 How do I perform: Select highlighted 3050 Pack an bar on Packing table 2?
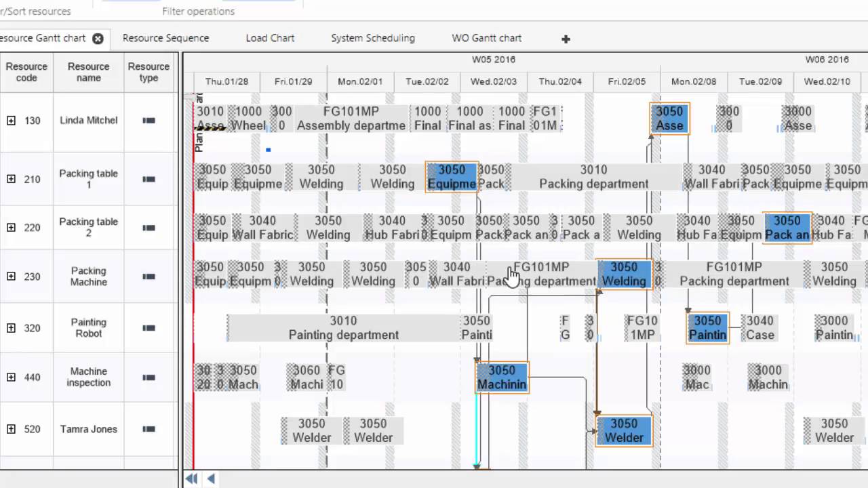click(x=787, y=228)
